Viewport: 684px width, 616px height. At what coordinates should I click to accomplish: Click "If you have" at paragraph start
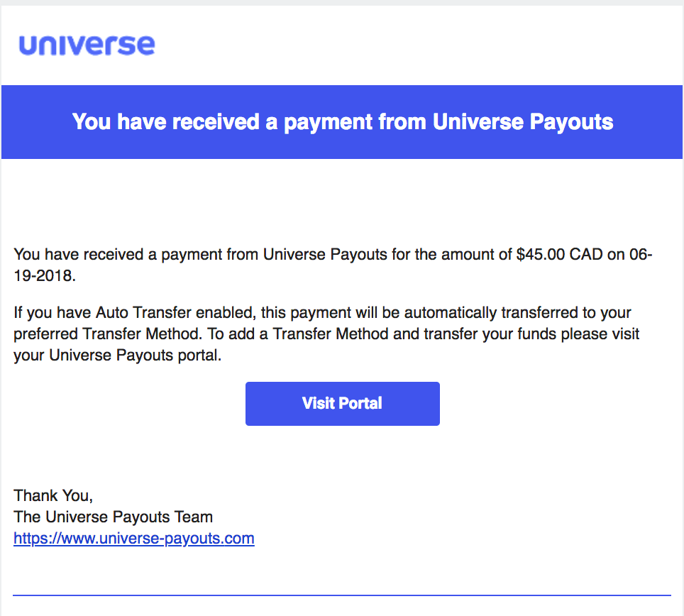click(x=52, y=313)
